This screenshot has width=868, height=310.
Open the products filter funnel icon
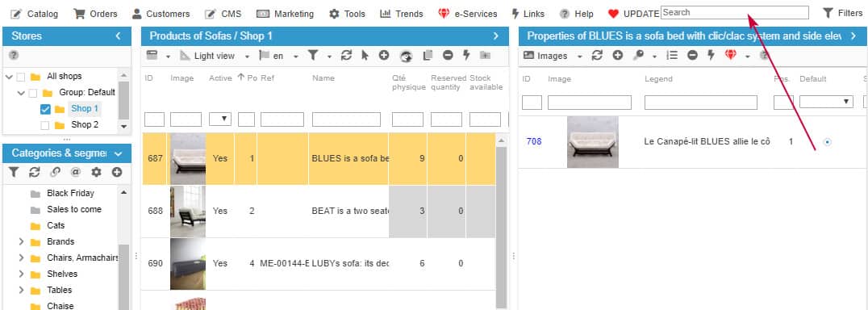click(x=313, y=56)
